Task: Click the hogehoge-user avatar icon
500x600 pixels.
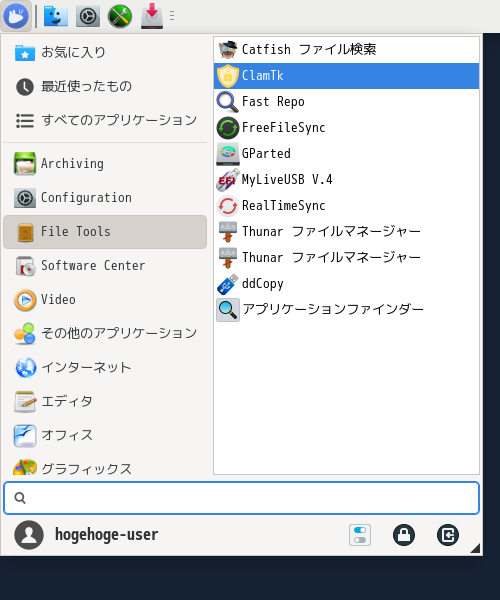Action: [x=29, y=535]
